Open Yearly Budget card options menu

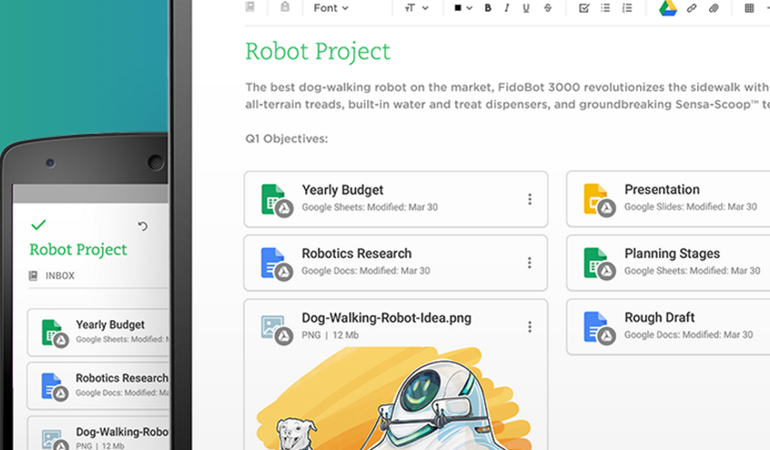pos(530,199)
